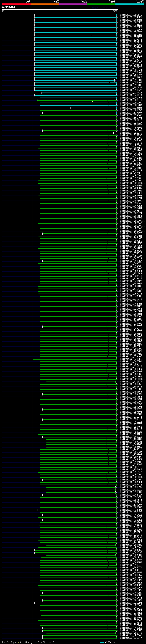
Task: Select the label UniRef100_C1ZXX6
Action: tap(131, 178)
